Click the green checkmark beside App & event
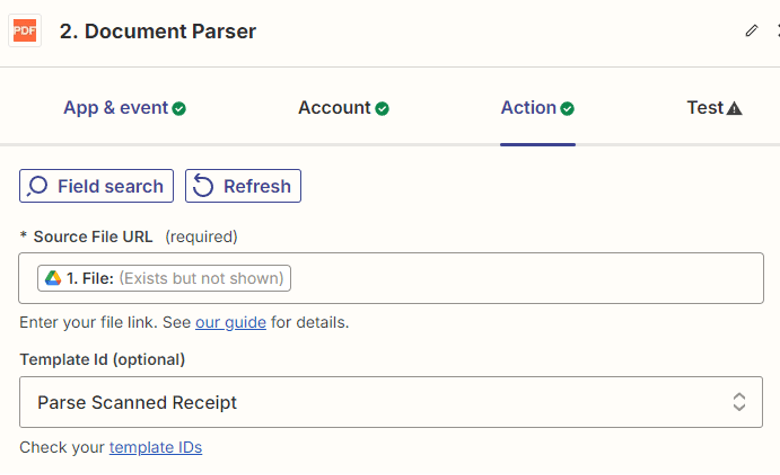Viewport: 780px width, 475px height. click(179, 108)
